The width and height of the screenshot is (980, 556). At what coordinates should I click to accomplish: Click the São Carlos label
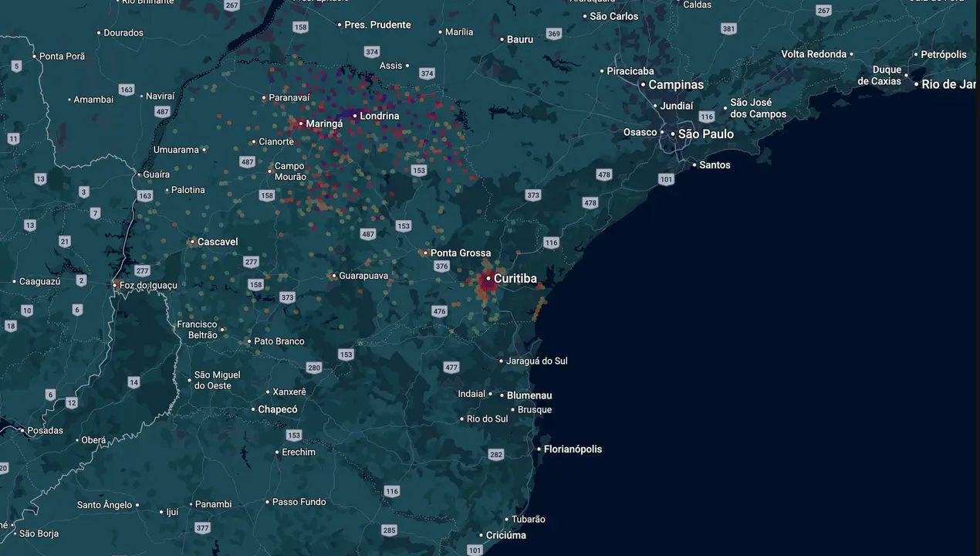click(614, 16)
